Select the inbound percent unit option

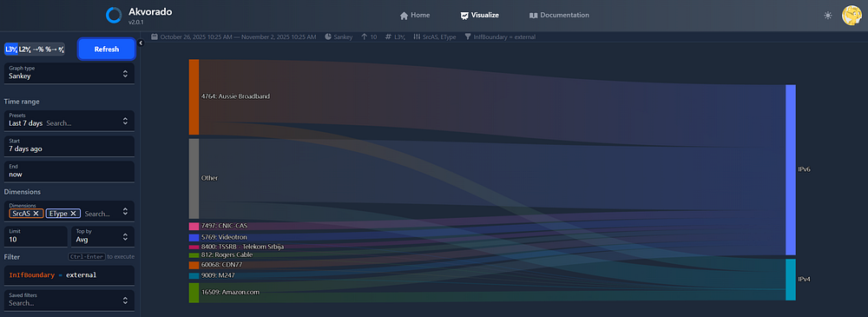pos(37,50)
